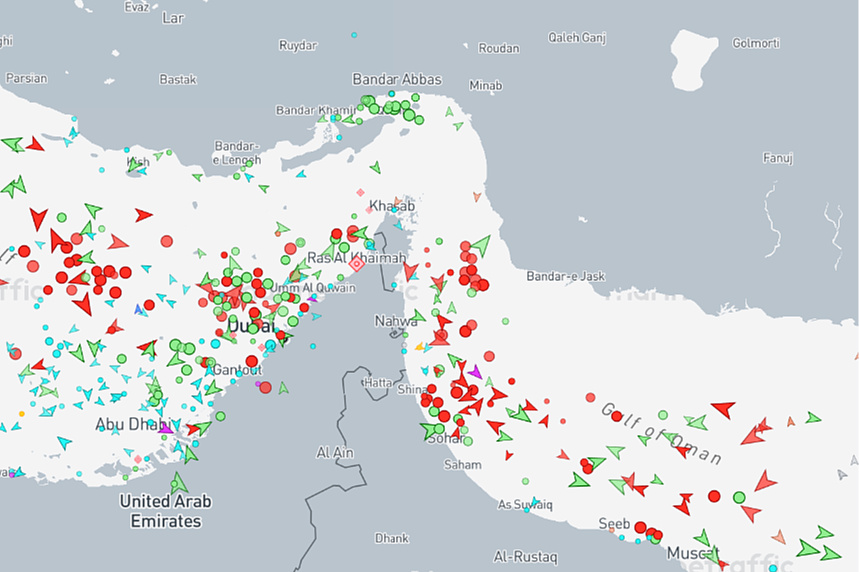
Task: Click the Muscat city label
Action: point(692,553)
